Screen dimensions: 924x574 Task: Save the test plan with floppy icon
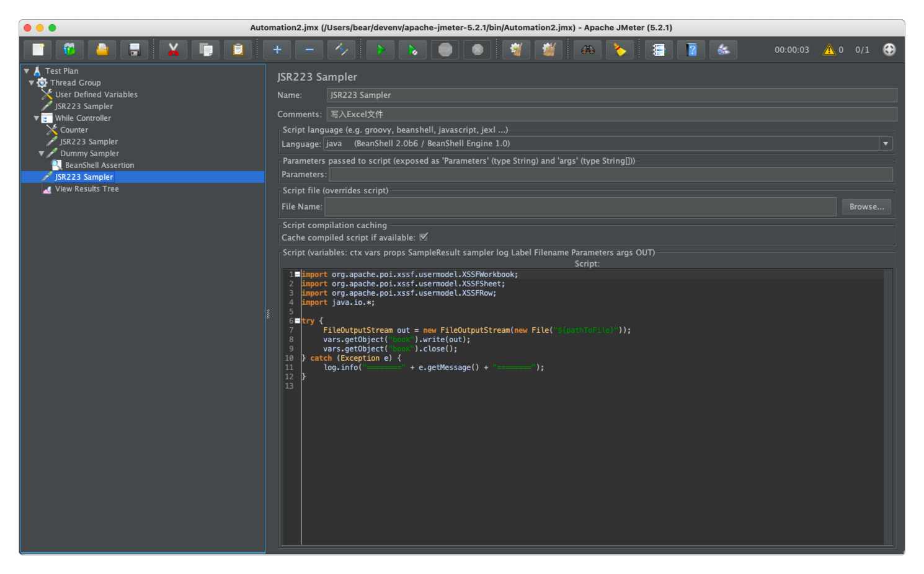coord(135,50)
